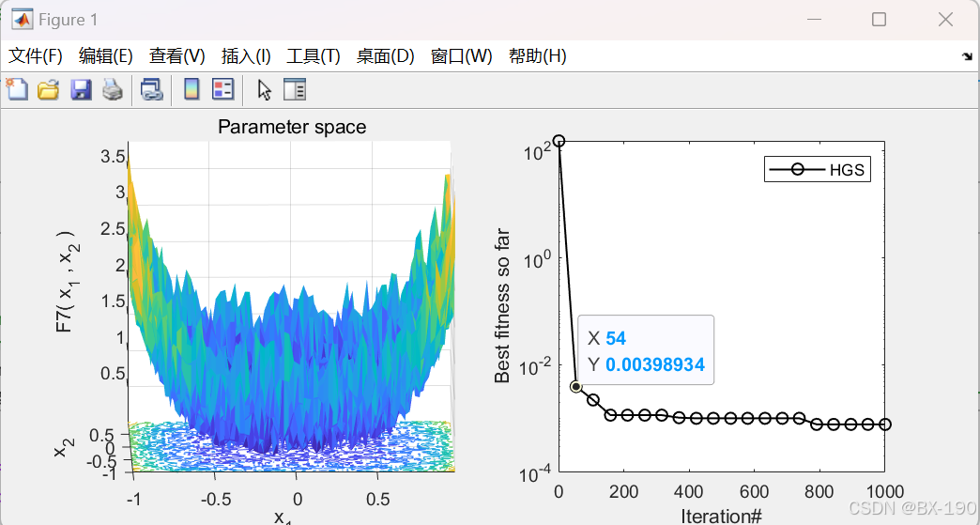Viewport: 980px width, 525px height.
Task: Open the 桌面(D) menu
Action: 385,56
